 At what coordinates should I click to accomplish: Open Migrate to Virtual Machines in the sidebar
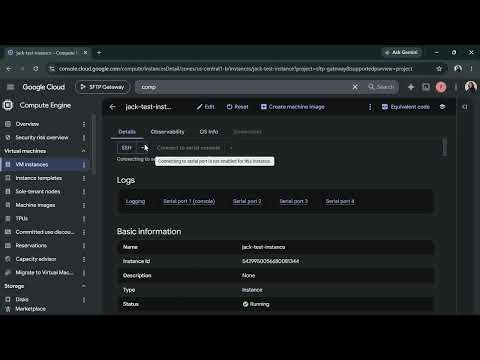[x=44, y=272]
